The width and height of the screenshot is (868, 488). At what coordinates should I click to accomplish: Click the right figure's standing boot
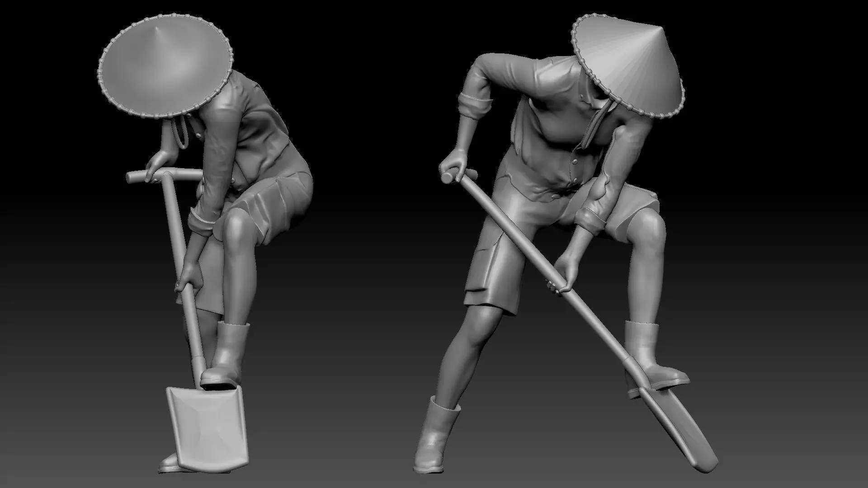pos(437,436)
